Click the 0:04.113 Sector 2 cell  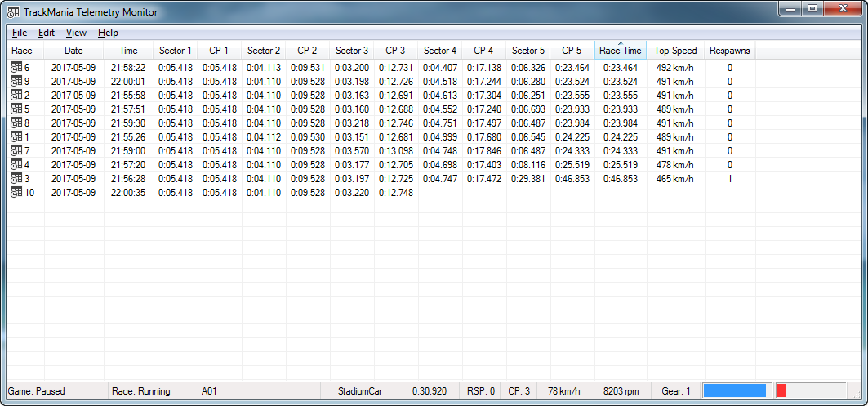pyautogui.click(x=264, y=68)
